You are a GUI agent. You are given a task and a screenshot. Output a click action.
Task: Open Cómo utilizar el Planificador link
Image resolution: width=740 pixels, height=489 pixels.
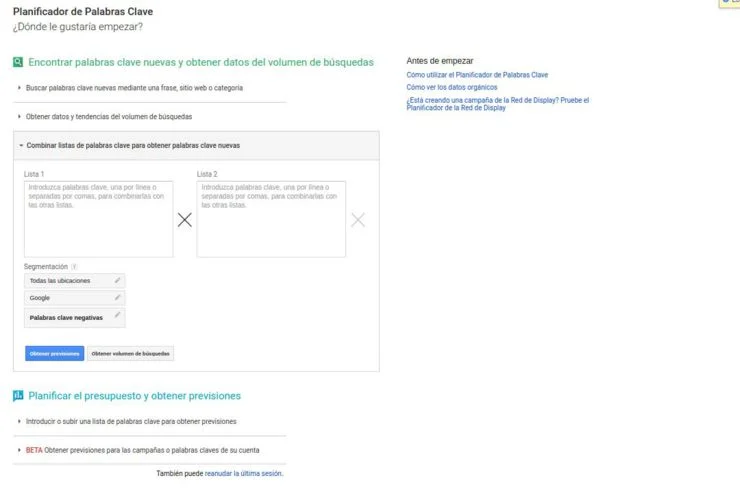pos(477,75)
